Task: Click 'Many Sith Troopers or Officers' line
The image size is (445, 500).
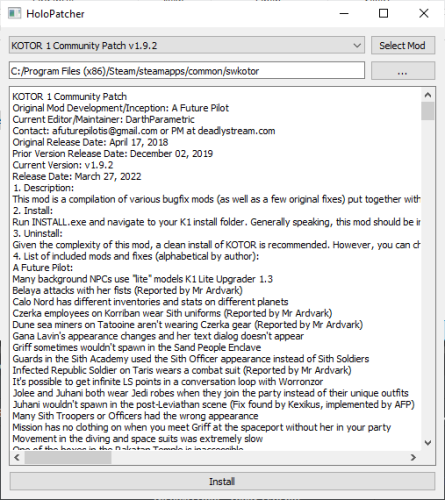Action: [135, 416]
